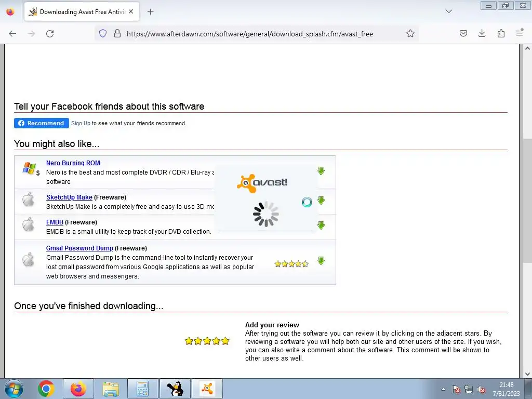The image size is (532, 399).
Task: Open the Windows Start menu
Action: (x=14, y=389)
